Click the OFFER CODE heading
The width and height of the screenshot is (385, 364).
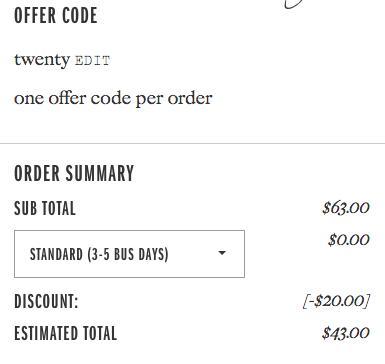[x=56, y=15]
